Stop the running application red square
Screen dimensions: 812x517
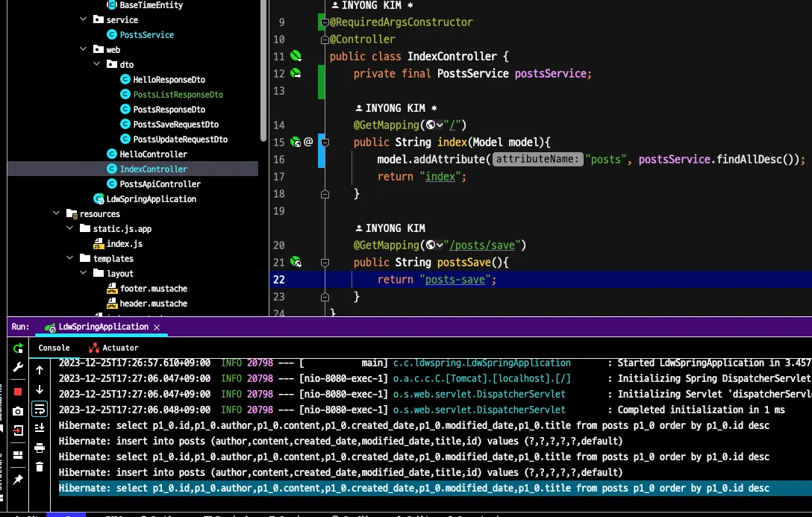[18, 392]
